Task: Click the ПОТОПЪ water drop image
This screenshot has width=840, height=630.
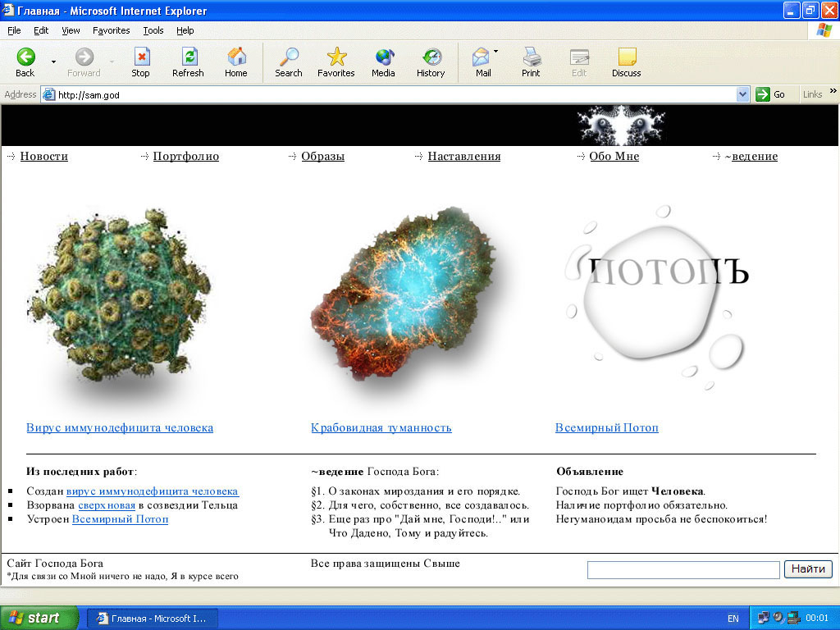Action: tap(658, 297)
